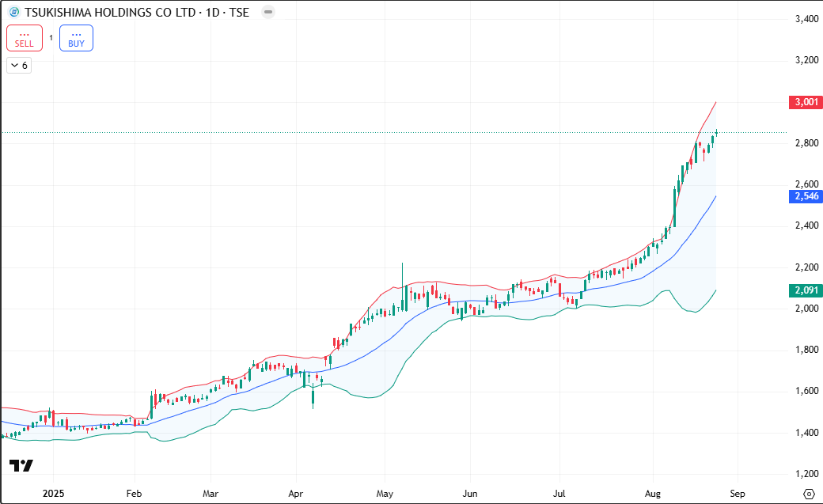Click the BUY order button
Viewport: 823px width, 504px height.
pos(76,38)
